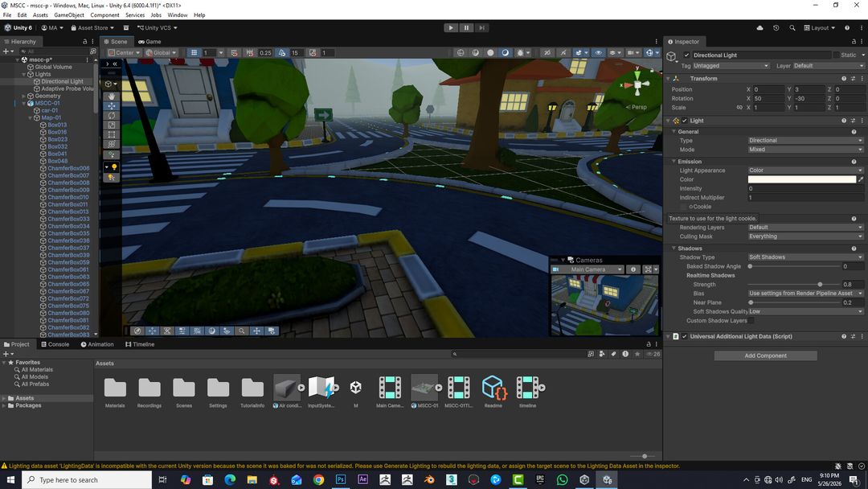Open the Global handle rotation dropdown

pos(161,52)
